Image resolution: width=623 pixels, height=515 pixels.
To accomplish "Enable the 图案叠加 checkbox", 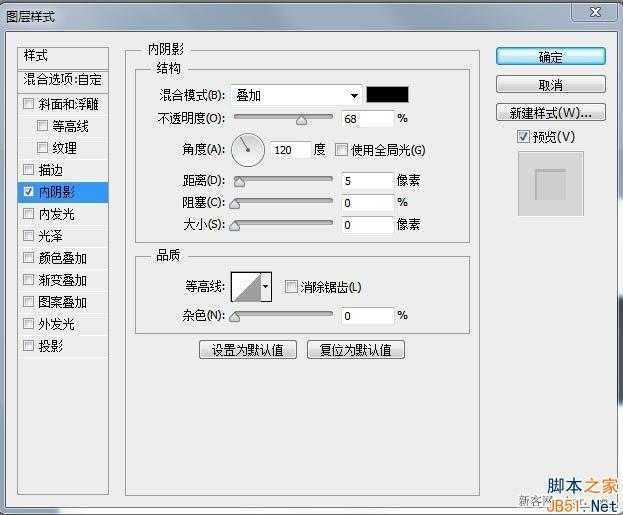I will point(28,302).
